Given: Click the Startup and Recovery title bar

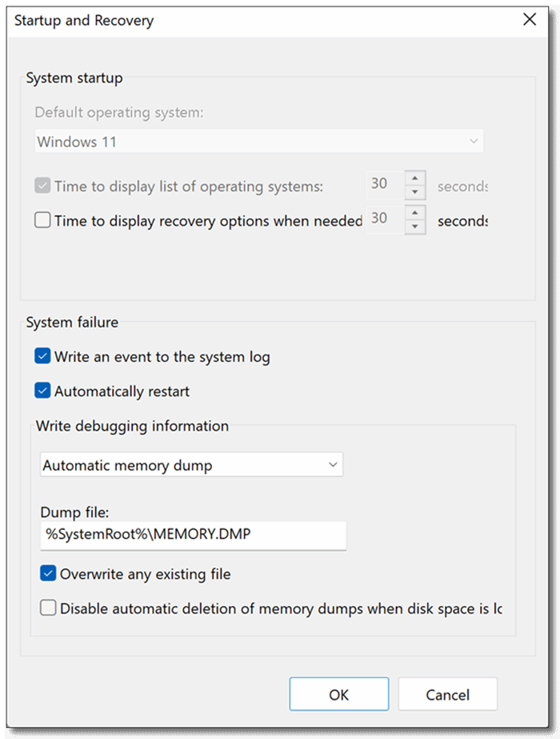Looking at the screenshot, I should pyautogui.click(x=240, y=21).
